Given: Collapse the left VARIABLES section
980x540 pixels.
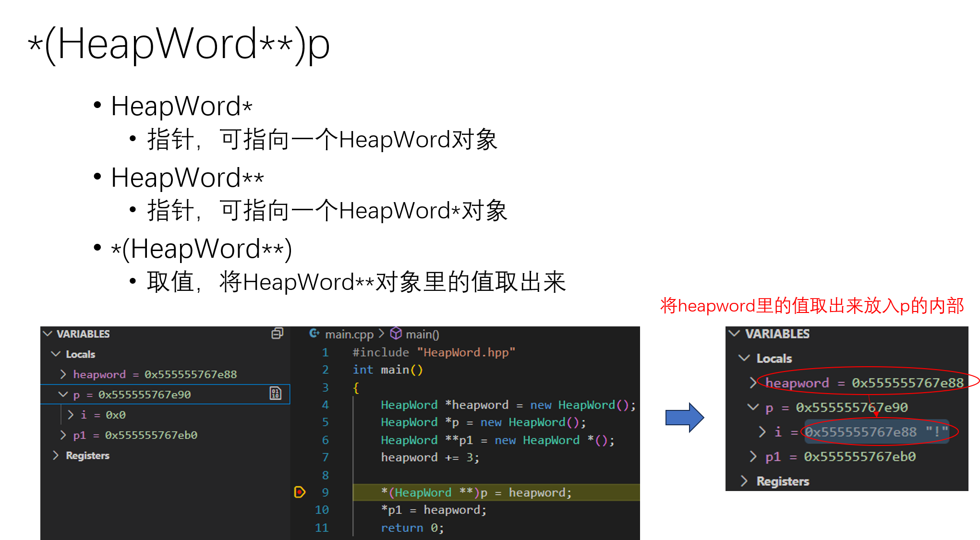Looking at the screenshot, I should coord(48,334).
